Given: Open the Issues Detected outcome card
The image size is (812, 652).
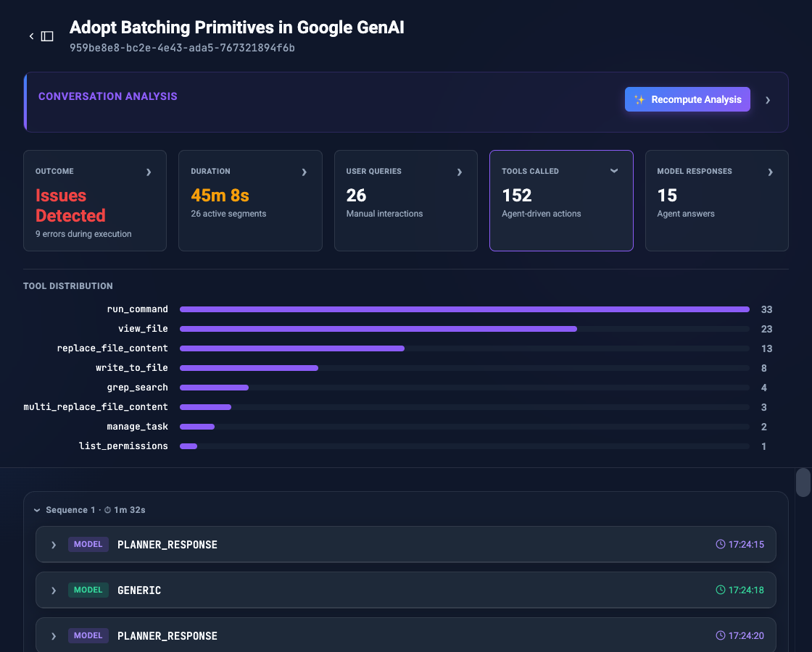Looking at the screenshot, I should pos(95,201).
